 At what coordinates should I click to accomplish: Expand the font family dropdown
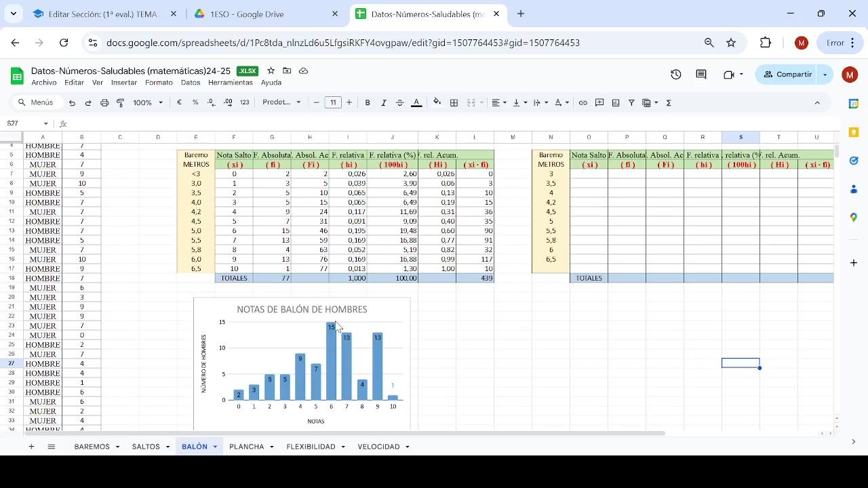pos(281,103)
